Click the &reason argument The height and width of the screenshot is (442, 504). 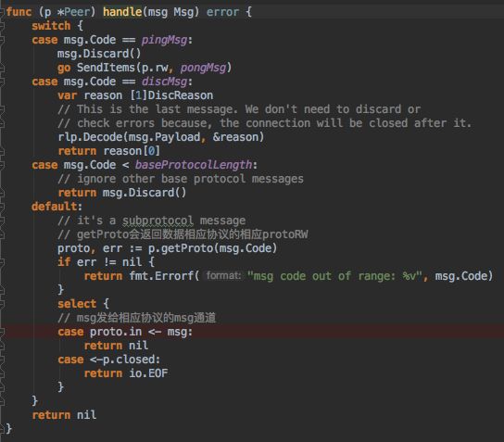pos(235,137)
